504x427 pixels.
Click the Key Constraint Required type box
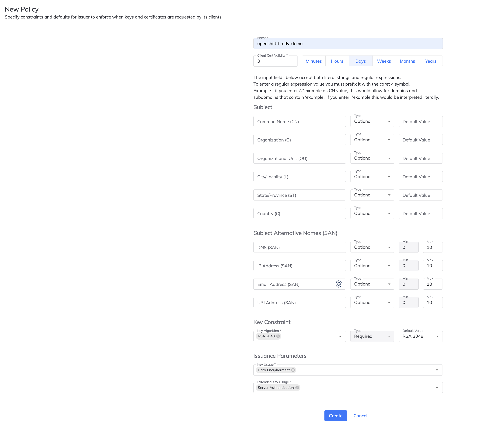[x=372, y=336]
